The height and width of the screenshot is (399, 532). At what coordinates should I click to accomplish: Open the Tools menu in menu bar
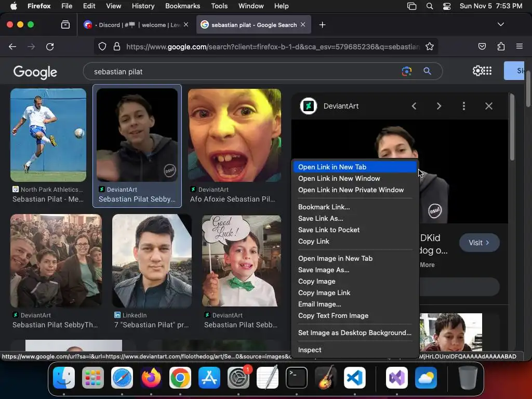pyautogui.click(x=219, y=6)
